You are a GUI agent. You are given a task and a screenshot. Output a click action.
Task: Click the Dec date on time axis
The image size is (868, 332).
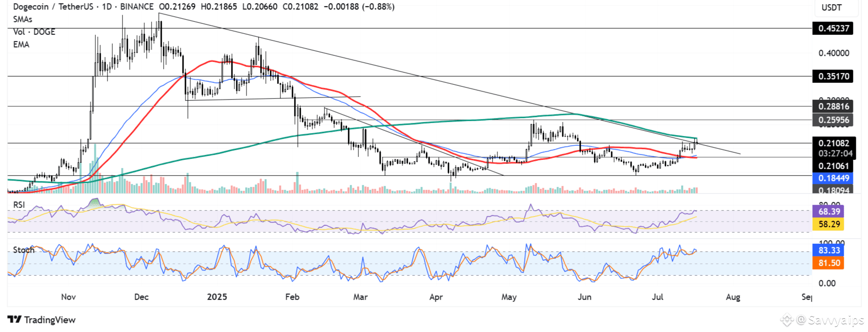coord(141,297)
